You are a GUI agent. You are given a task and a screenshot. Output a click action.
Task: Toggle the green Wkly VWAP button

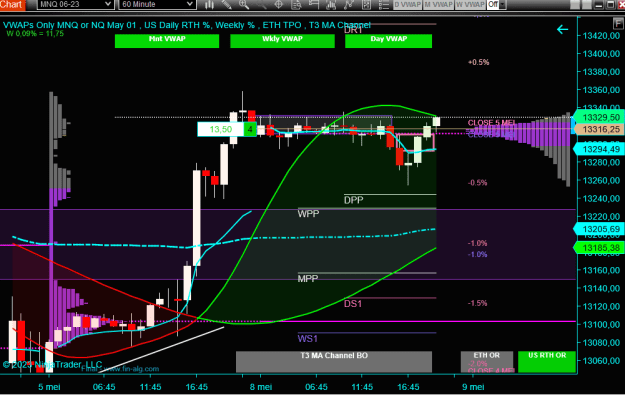point(282,41)
